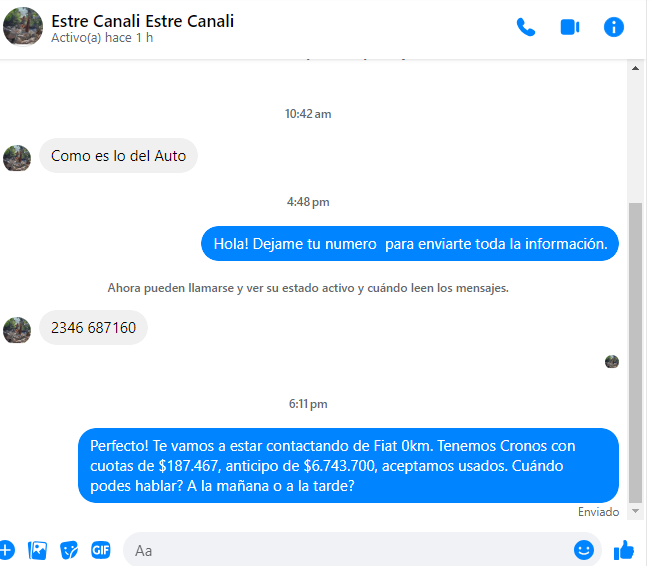Open Estre Canali's profile picture in header
The width and height of the screenshot is (651, 566).
click(23, 26)
